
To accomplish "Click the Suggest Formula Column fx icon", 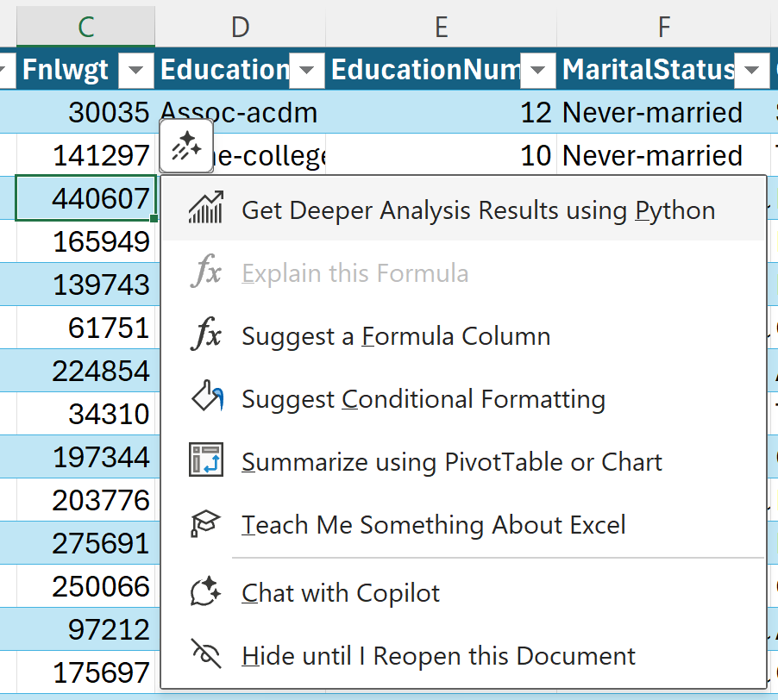I will 206,336.
